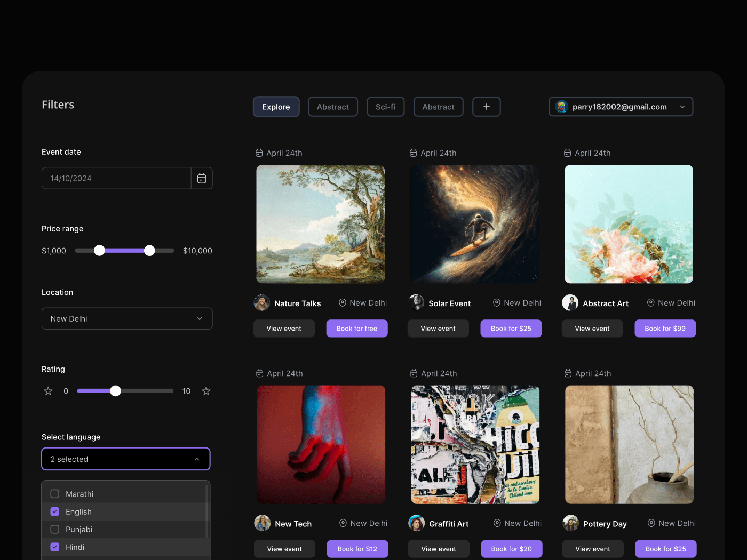Click the location pin on Nature Talks card
The image size is (747, 560).
tap(343, 303)
